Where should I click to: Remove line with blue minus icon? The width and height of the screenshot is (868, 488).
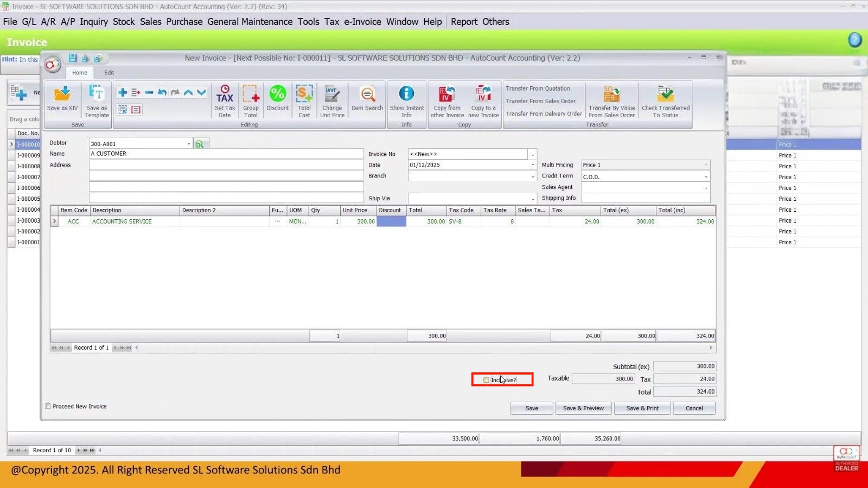[149, 92]
